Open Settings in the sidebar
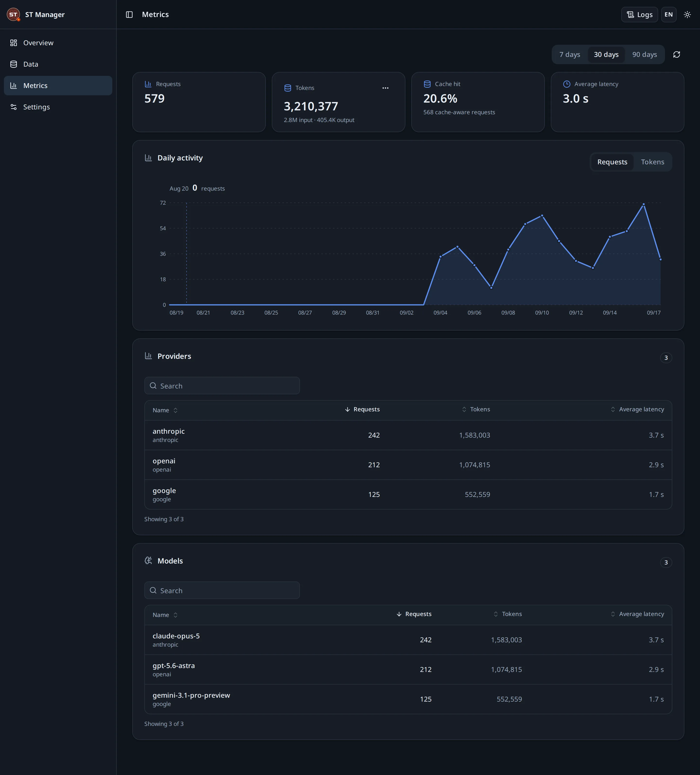The image size is (700, 775). point(58,107)
